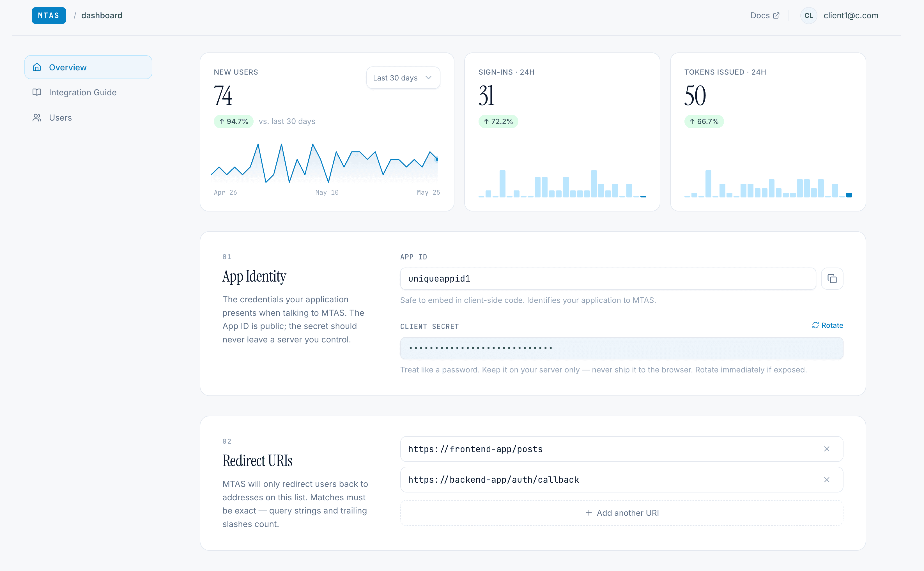Viewport: 924px width, 571px height.
Task: Click the masked Client Secret field
Action: (x=622, y=348)
